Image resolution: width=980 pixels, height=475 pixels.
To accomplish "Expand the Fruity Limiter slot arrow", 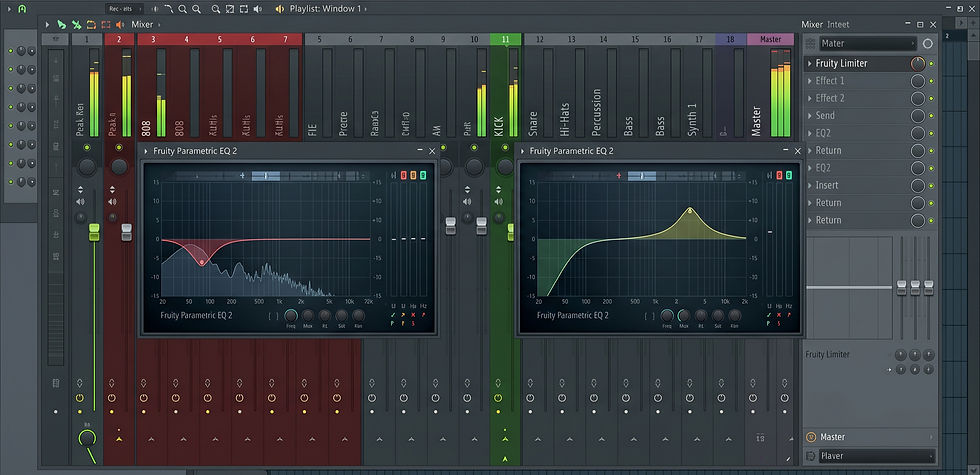I will pos(809,64).
